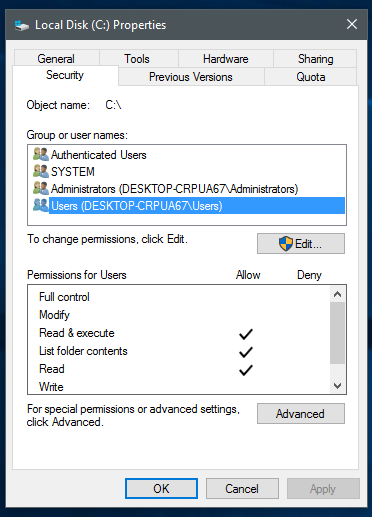Open the Previous Versions tab
The width and height of the screenshot is (372, 517).
(191, 77)
